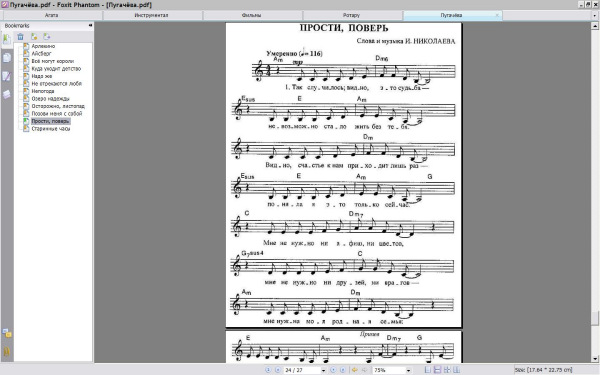Switch to the Ротару tab

click(351, 15)
